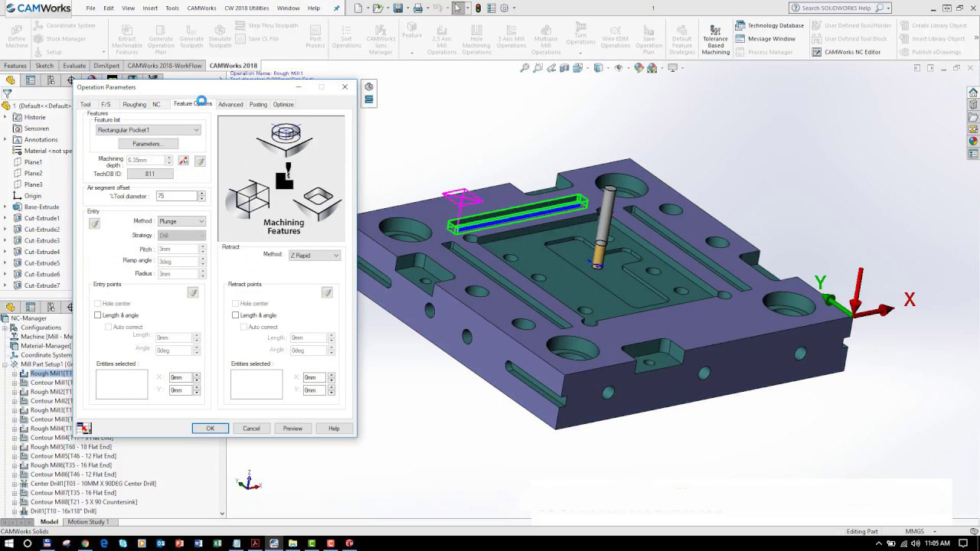Viewport: 980px width, 551px height.
Task: Toggle Entry points Hole center checkbox
Action: point(97,303)
